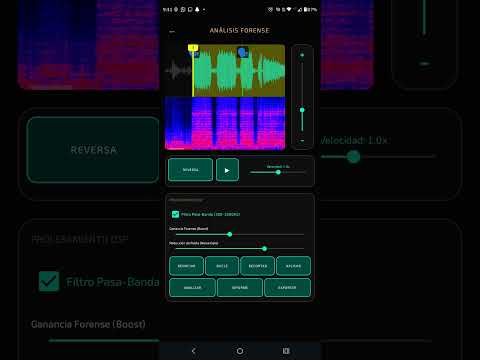Screen dimensions: 480x360
Task: Toggle the Filtro Pasa-Banda checkbox in the phone screen
Action: pos(175,214)
